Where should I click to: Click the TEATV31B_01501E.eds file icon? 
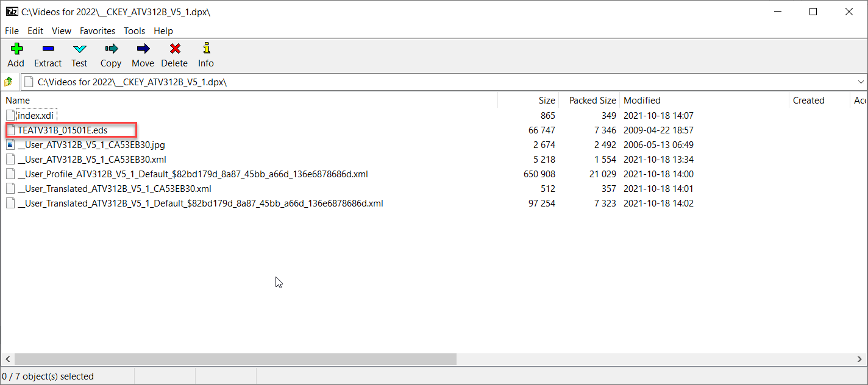click(x=10, y=130)
